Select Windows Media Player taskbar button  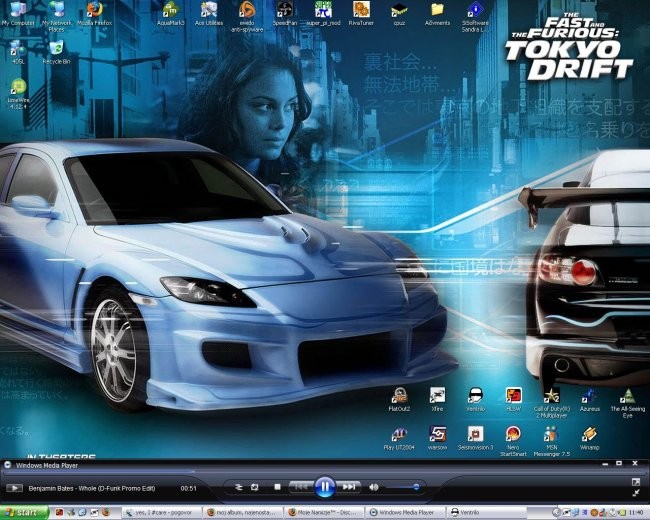click(405, 513)
